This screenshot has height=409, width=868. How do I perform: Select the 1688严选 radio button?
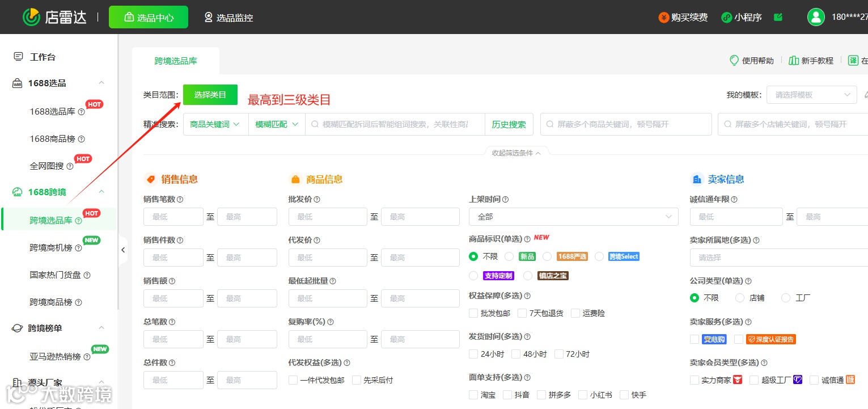pyautogui.click(x=547, y=256)
